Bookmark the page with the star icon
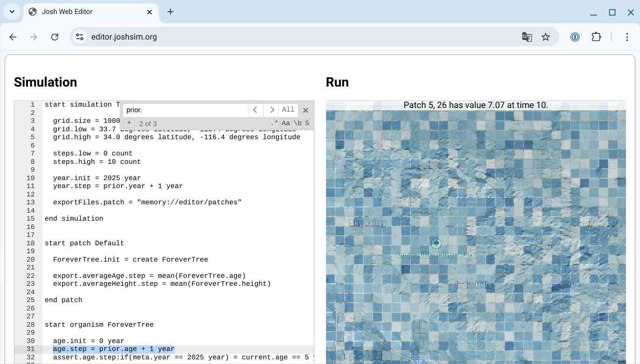Screen dimensions: 640x364 [545, 37]
